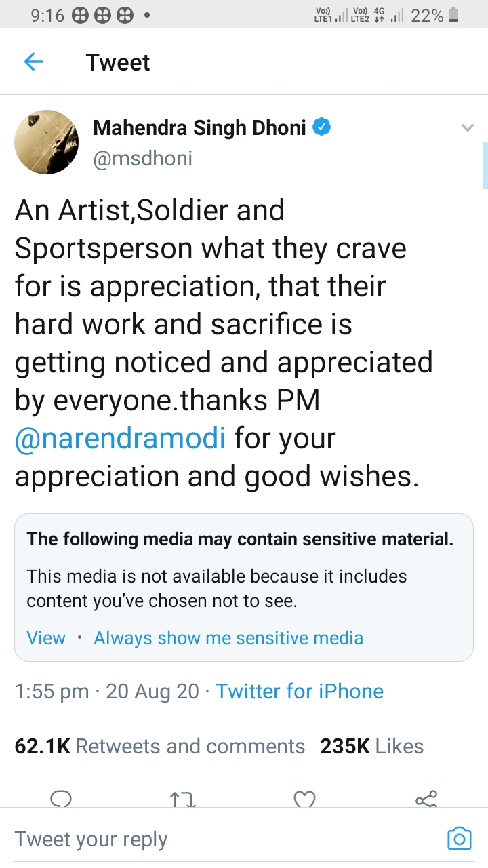Screen dimensions: 488x868
Task: Like the tweet with heart icon
Action: [x=305, y=800]
